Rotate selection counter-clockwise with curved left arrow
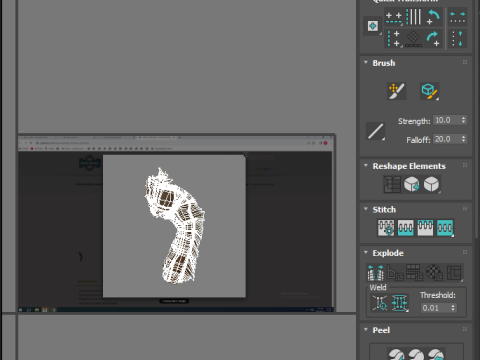 433,17
